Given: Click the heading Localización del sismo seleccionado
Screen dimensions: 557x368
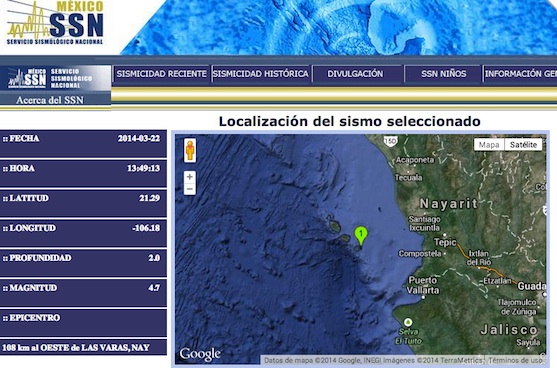Looking at the screenshot, I should (350, 121).
